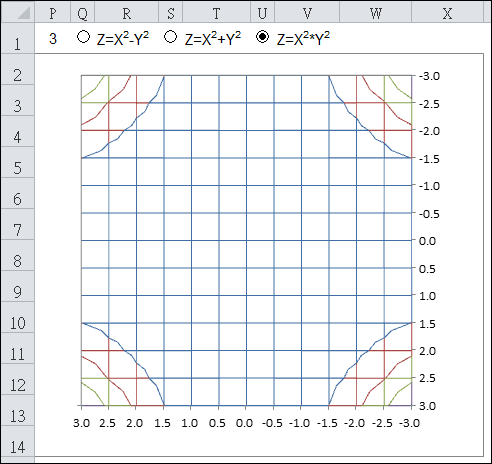Click the 0.5 label on horizontal axis
Screen dimensions: 492x464
pos(217,423)
